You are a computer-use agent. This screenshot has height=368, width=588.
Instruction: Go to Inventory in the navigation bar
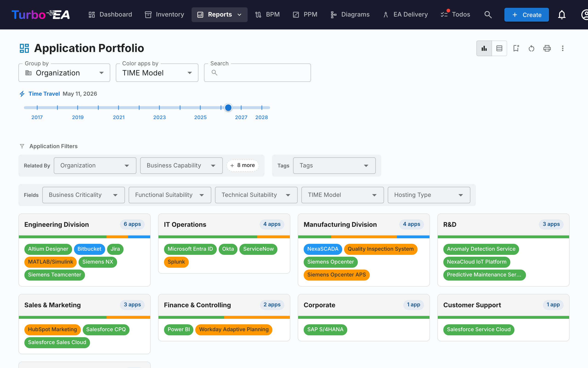click(164, 14)
